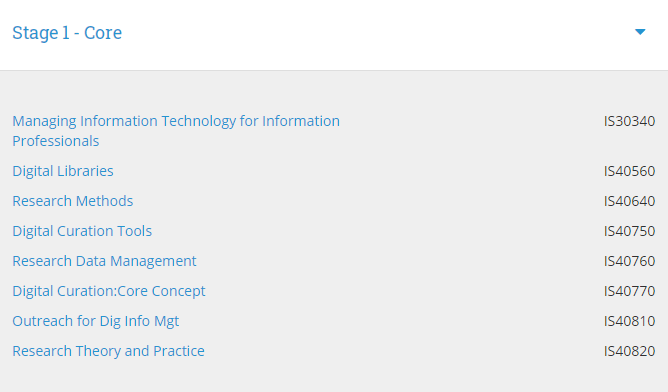
Task: Open the Research Data Management module
Action: point(104,261)
